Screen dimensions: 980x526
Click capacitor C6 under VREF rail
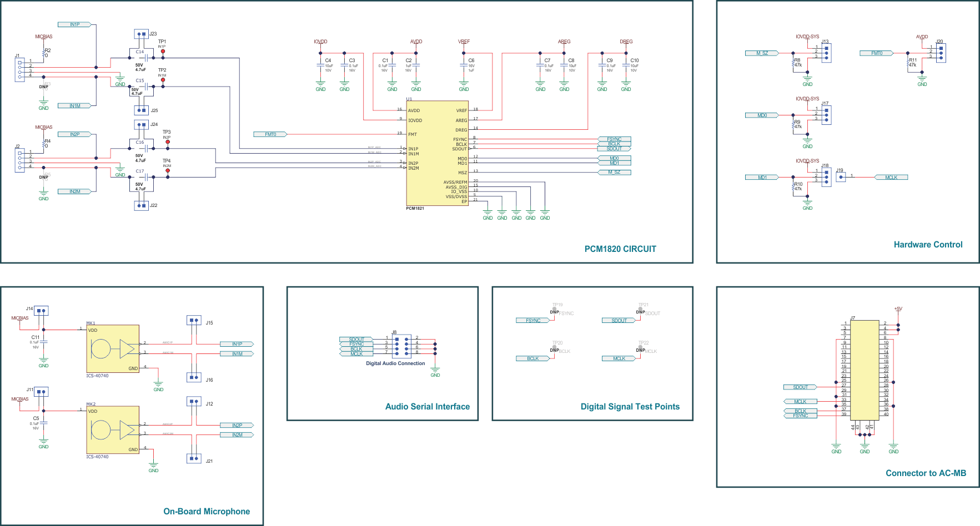click(x=463, y=65)
